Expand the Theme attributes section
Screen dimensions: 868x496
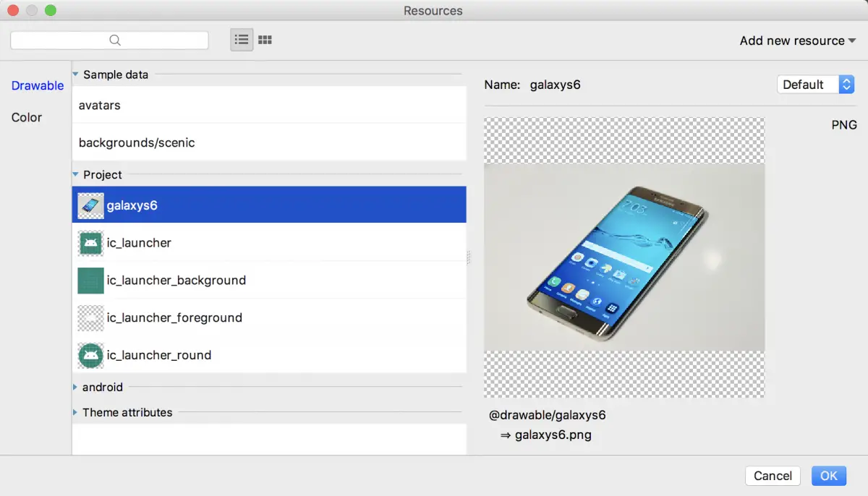75,413
